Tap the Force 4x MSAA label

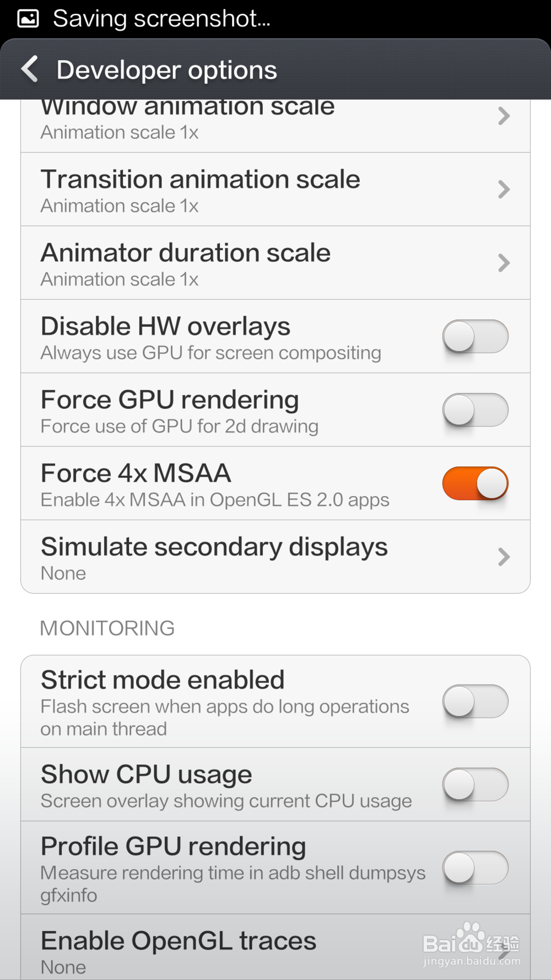coord(136,473)
